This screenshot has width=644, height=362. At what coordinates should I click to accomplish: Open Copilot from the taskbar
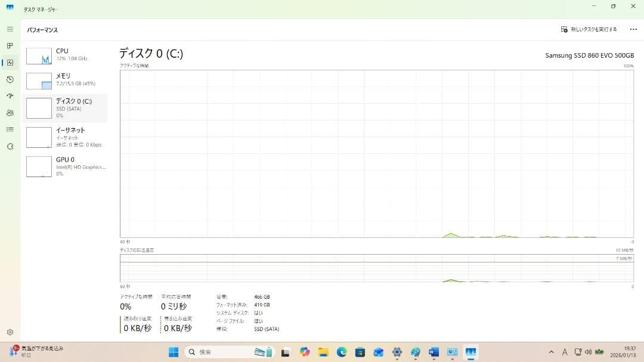[304, 352]
